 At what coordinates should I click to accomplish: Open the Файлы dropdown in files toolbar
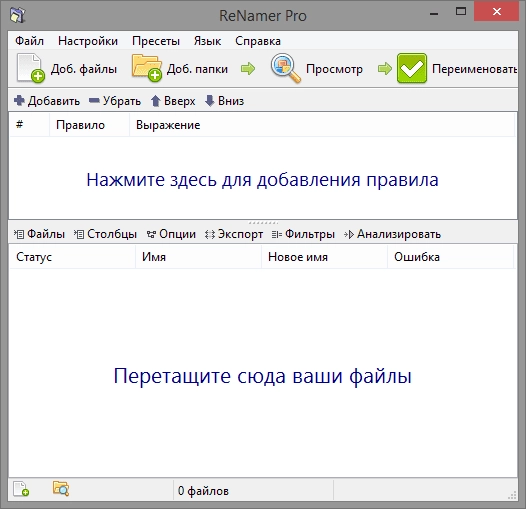[x=40, y=234]
